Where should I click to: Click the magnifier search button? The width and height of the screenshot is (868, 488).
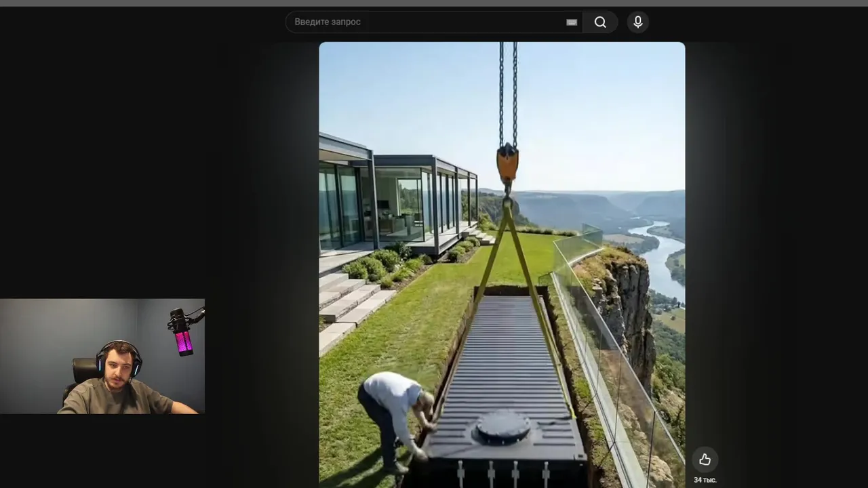[600, 22]
